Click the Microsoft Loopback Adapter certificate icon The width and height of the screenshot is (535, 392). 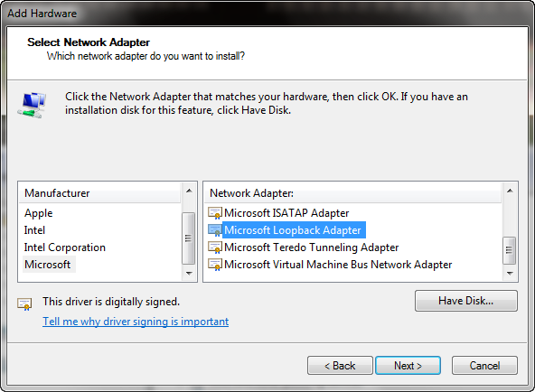click(x=215, y=230)
